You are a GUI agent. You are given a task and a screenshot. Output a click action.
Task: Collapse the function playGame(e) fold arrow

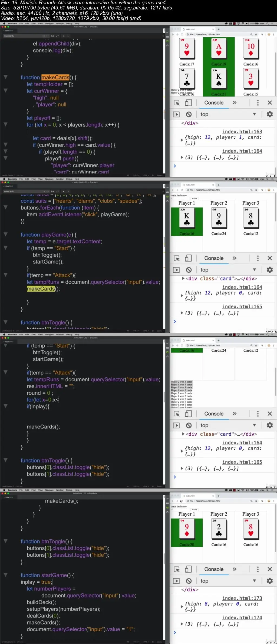5,235
